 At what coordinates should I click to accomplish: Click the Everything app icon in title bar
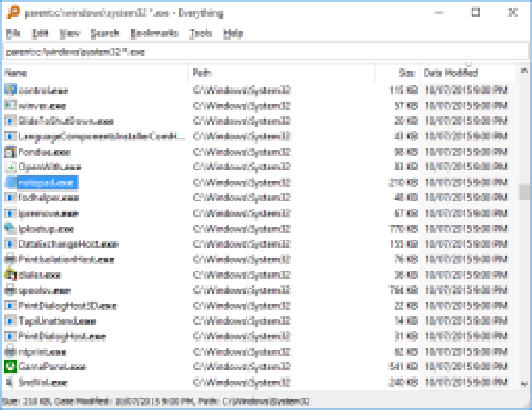pyautogui.click(x=13, y=13)
